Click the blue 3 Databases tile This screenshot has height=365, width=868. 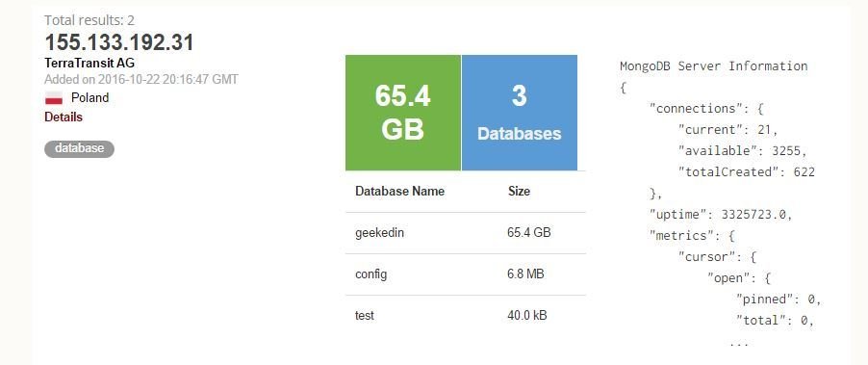pyautogui.click(x=520, y=113)
